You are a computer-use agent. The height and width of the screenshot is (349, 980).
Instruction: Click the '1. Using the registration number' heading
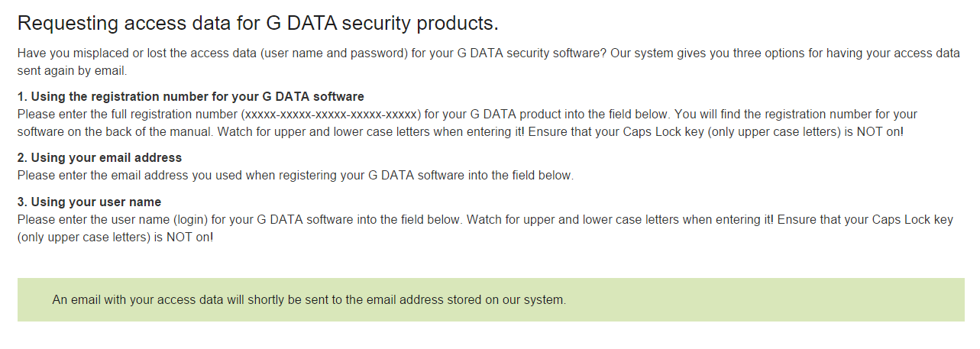pos(190,96)
